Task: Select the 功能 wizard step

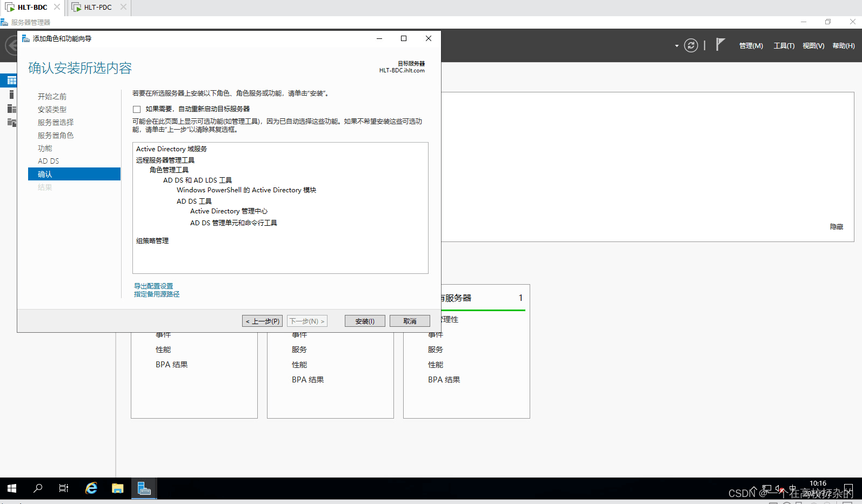Action: pyautogui.click(x=45, y=148)
